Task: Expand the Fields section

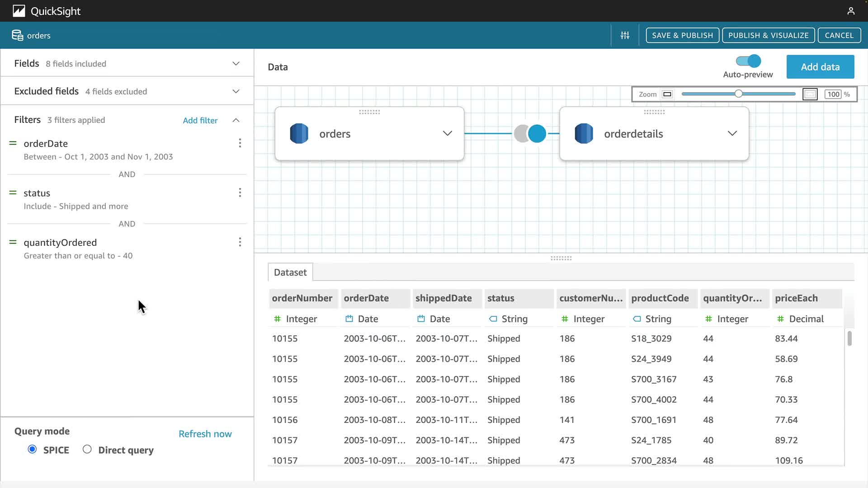Action: pos(236,64)
